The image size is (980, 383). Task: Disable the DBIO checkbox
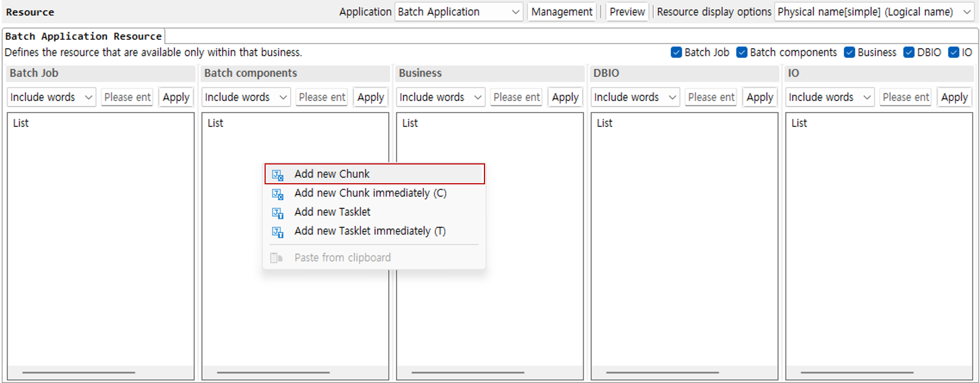(909, 52)
